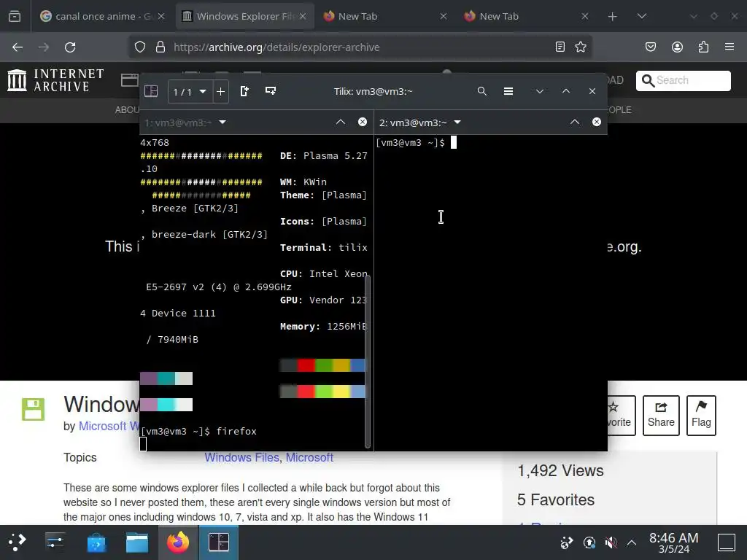Toggle muted audio volume tray icon

click(611, 542)
